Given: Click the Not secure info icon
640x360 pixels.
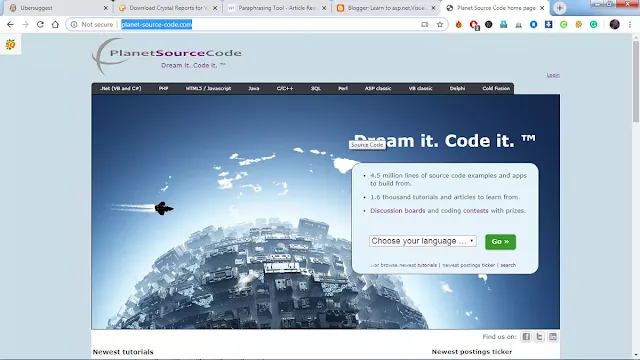Looking at the screenshot, I should 74,24.
